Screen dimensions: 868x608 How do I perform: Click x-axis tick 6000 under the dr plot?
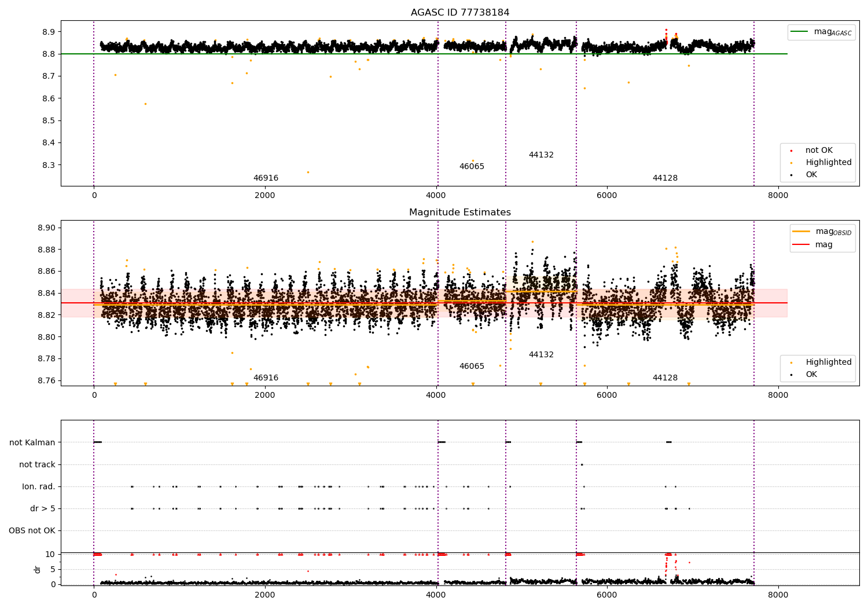tap(607, 595)
